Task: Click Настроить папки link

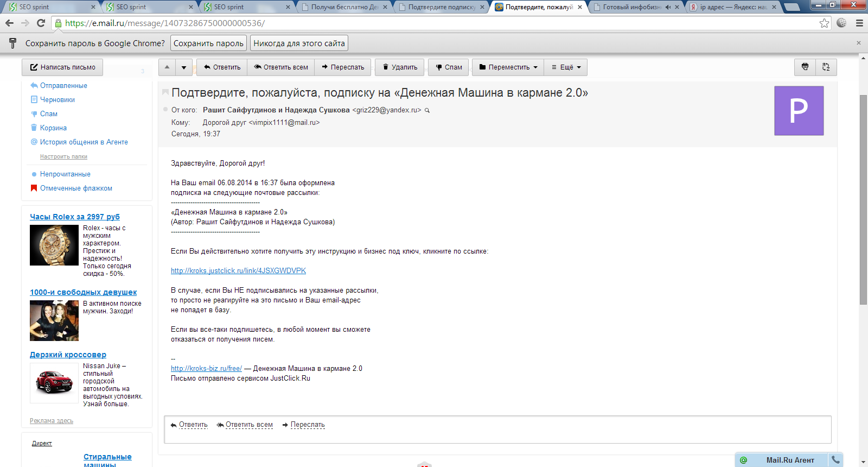Action: pyautogui.click(x=63, y=156)
